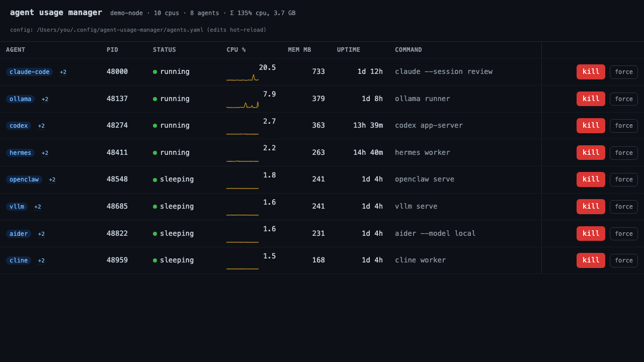Click the sleeping status of vllm
The width and height of the screenshot is (644, 362).
174,207
